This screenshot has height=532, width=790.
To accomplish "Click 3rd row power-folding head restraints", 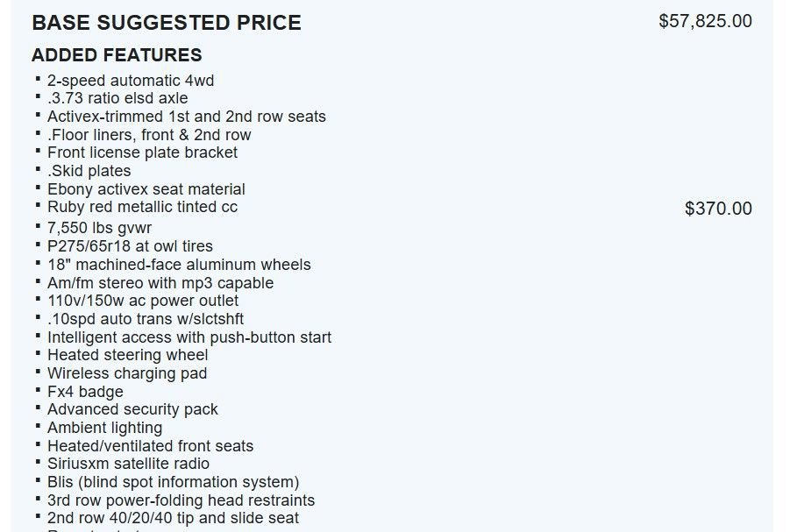I will tap(181, 500).
